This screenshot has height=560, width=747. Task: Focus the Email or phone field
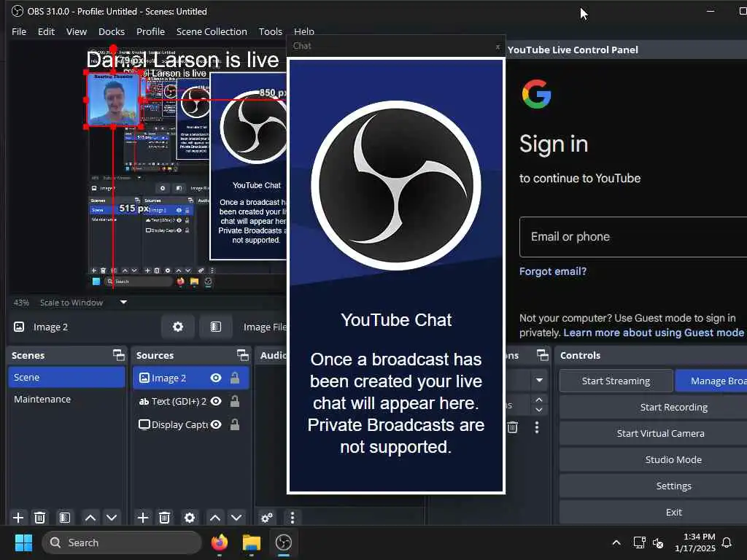point(633,237)
